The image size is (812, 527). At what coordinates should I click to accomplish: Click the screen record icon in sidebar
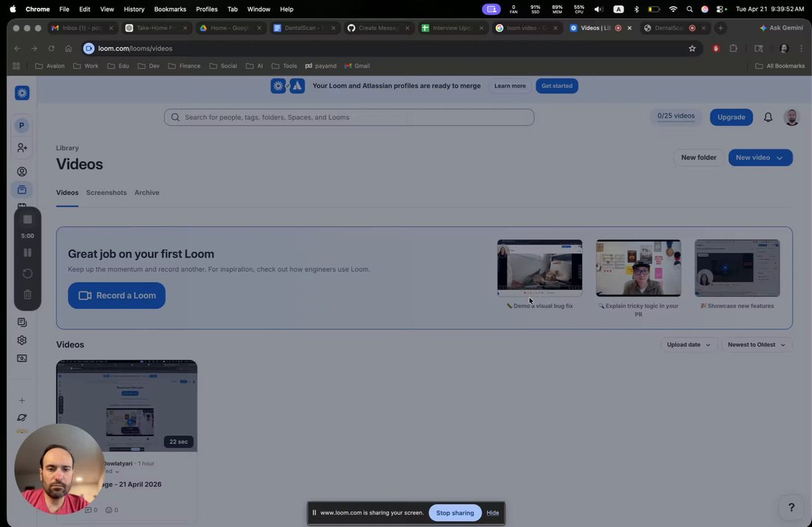pos(22,358)
